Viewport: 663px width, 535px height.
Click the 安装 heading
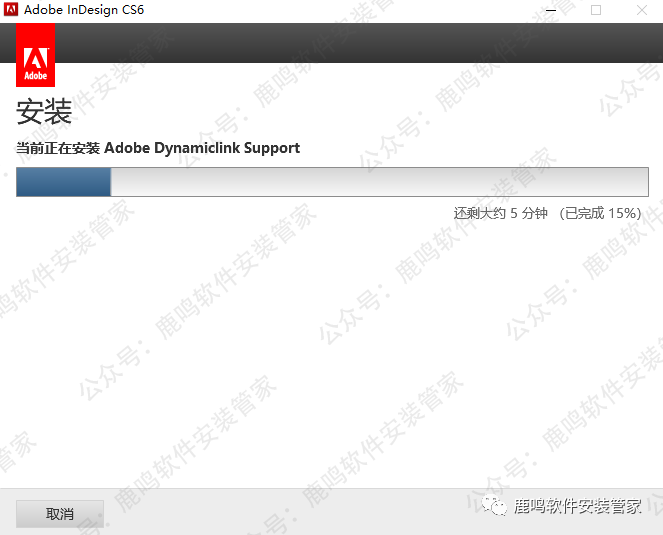coord(44,112)
